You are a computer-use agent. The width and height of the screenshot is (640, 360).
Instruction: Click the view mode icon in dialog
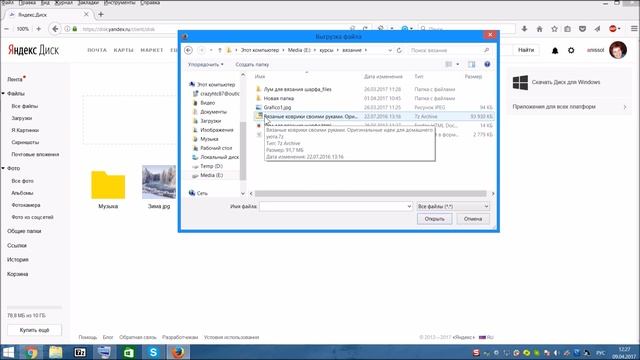tap(449, 64)
